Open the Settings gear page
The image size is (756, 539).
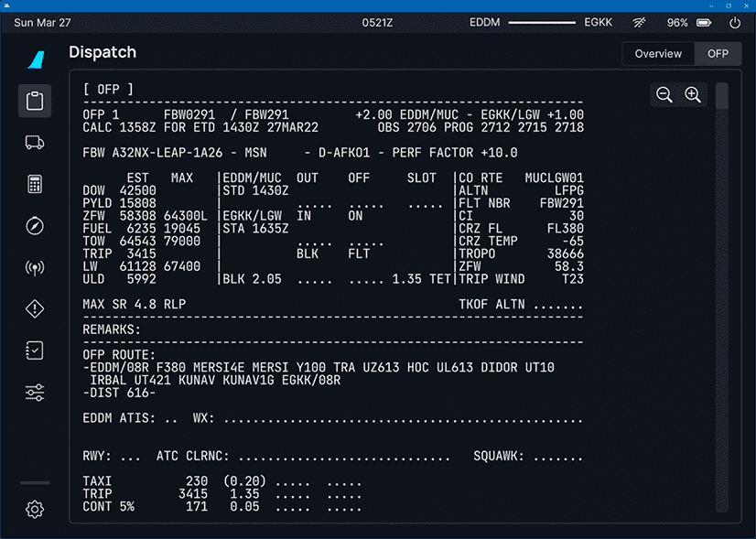[x=35, y=510]
